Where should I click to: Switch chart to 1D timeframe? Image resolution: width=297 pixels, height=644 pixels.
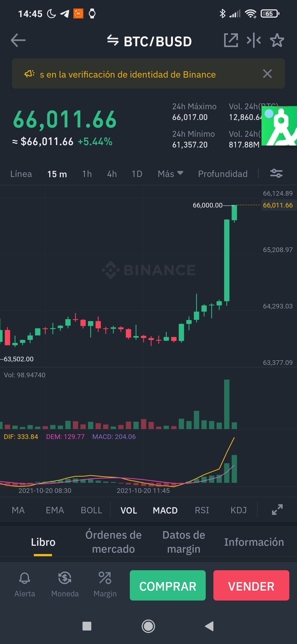click(x=137, y=174)
